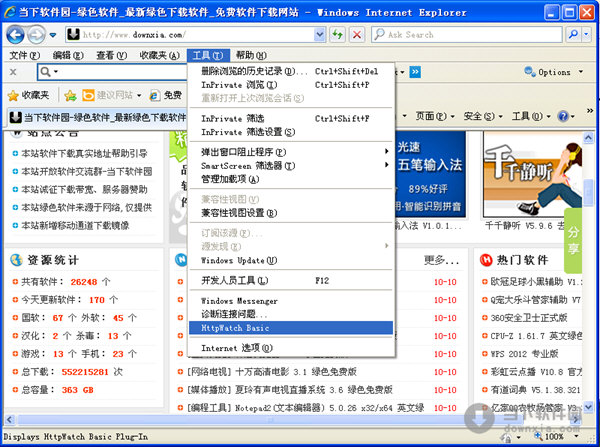Choose InPrivate 浏览 menu entry

[x=291, y=85]
